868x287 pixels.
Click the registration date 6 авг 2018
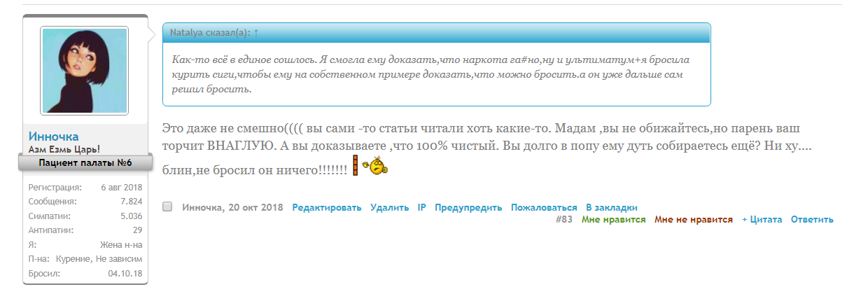[x=122, y=188]
